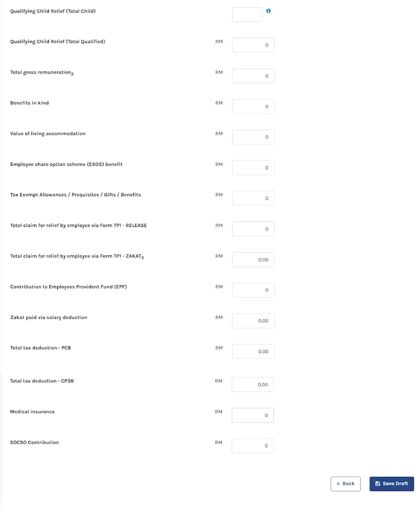
Task: Select the Qualifying Child Relief (Total Qualified) input
Action: click(253, 45)
